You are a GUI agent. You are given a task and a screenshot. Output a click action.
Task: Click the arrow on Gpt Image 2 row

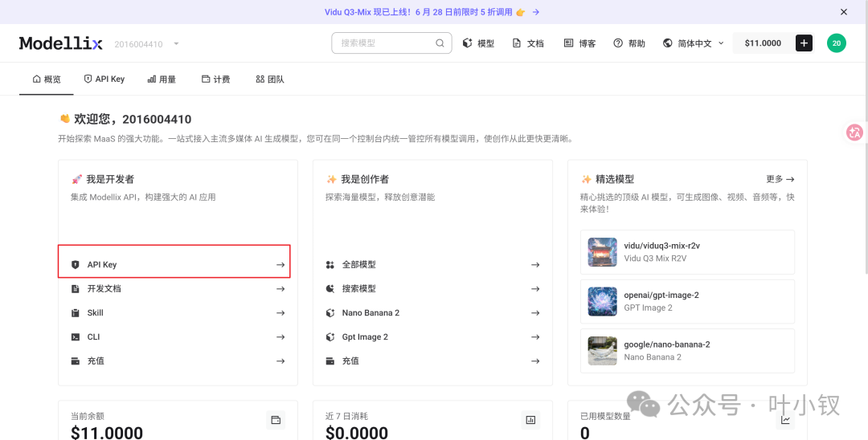pos(535,336)
